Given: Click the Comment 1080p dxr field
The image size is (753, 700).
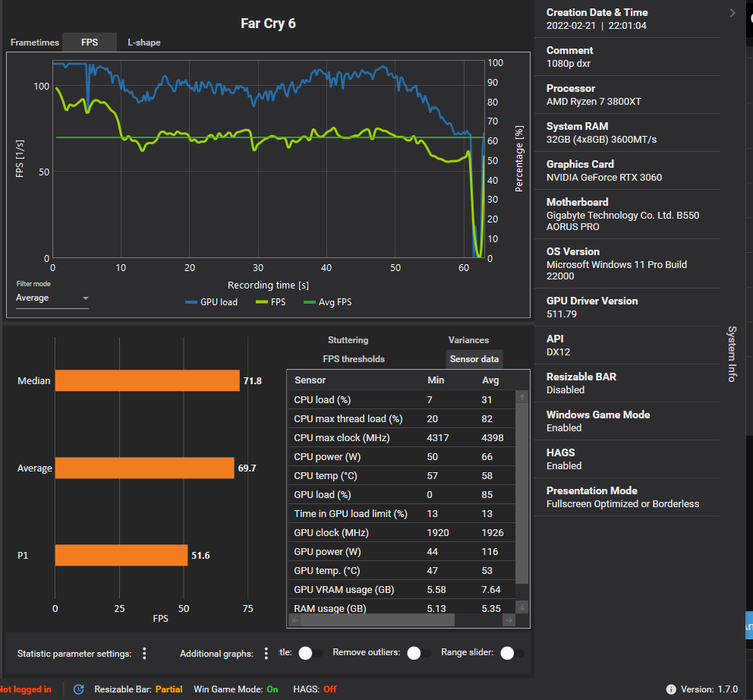Looking at the screenshot, I should click(627, 57).
